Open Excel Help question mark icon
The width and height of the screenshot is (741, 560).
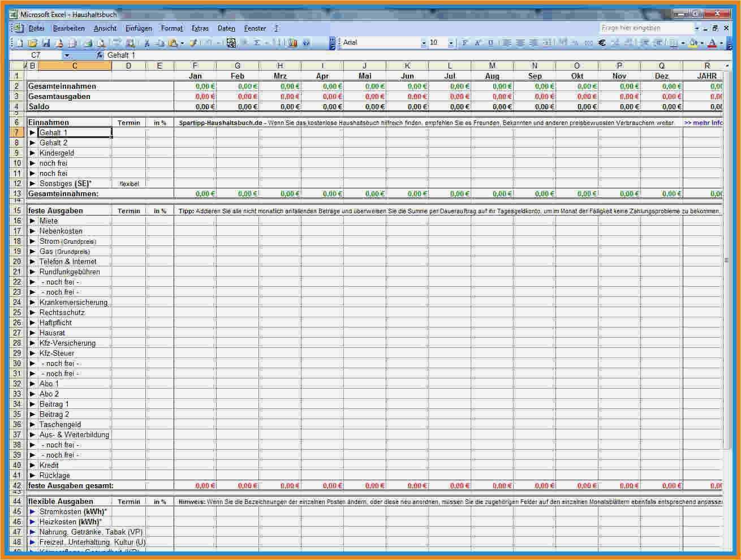[x=306, y=42]
